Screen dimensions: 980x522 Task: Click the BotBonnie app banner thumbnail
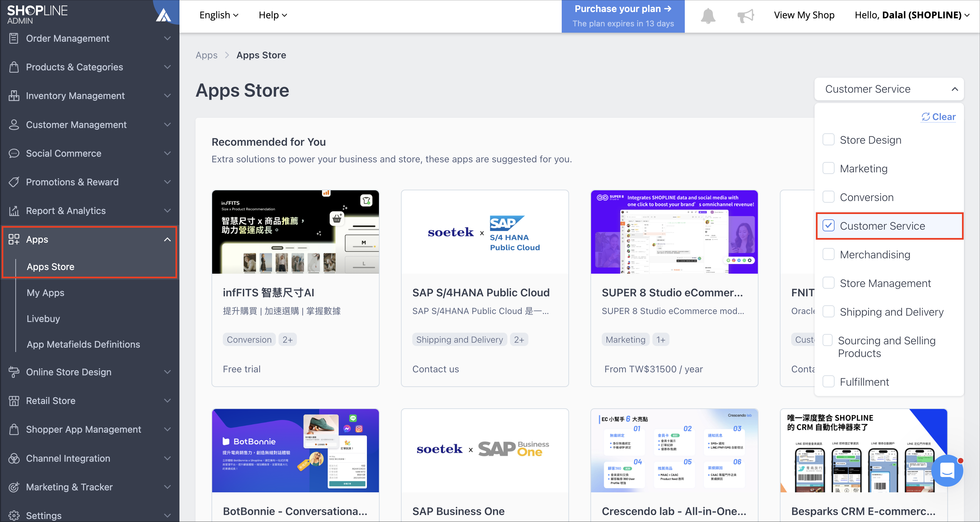295,451
